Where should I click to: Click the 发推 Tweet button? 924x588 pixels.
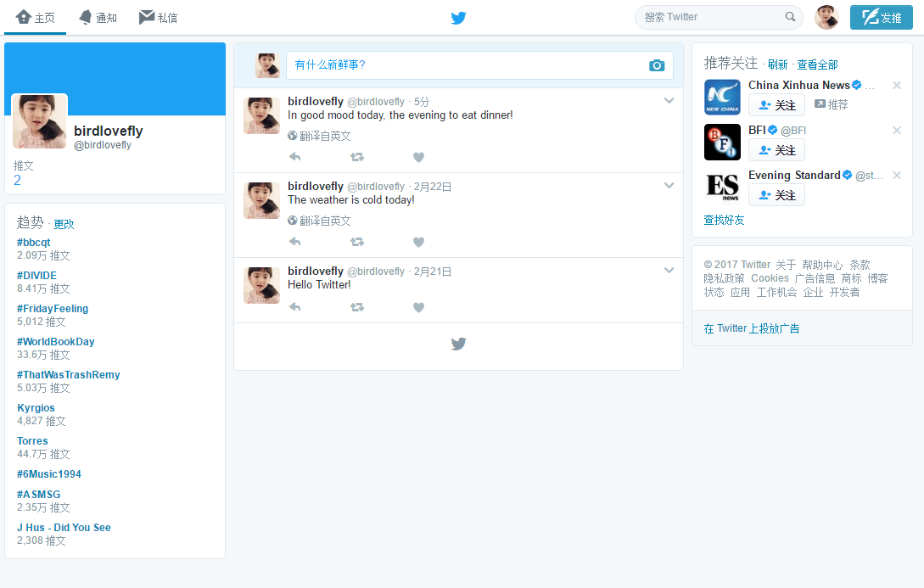coord(881,18)
